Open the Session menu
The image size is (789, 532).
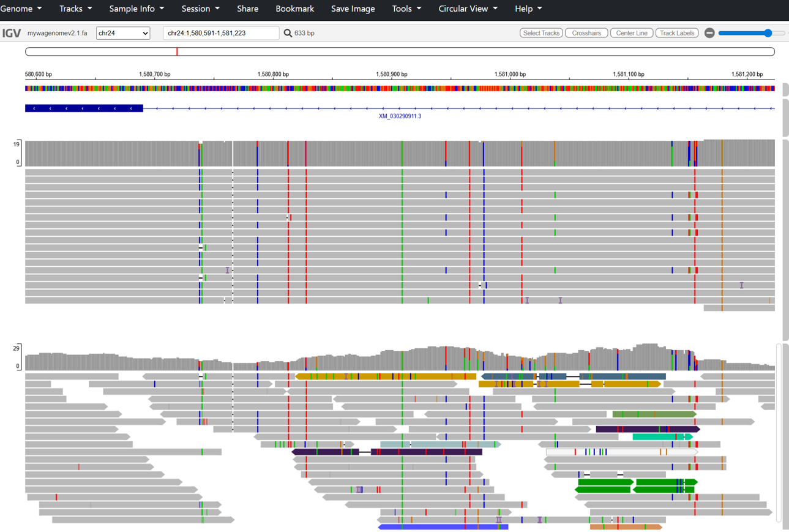200,9
